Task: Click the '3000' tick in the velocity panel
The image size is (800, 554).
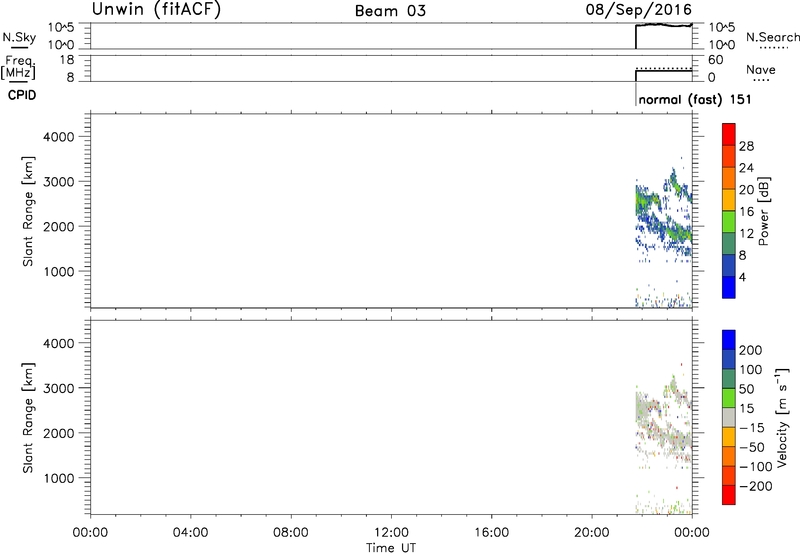Action: click(58, 388)
